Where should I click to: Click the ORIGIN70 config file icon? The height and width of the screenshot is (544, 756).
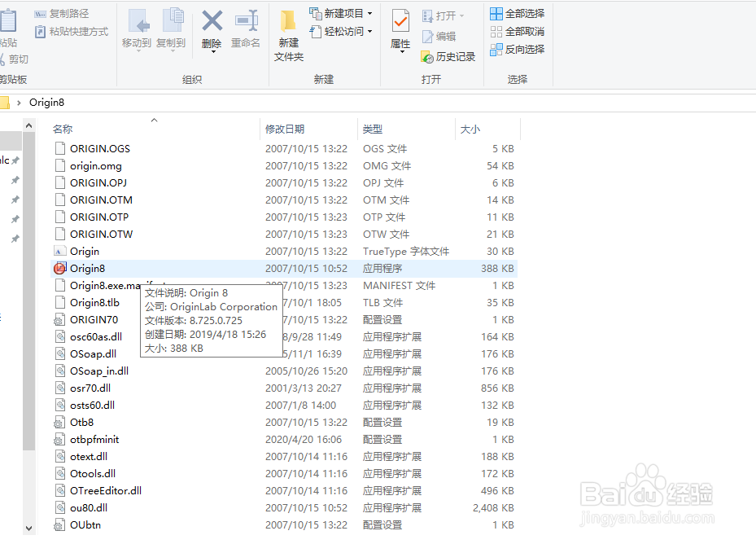(59, 319)
